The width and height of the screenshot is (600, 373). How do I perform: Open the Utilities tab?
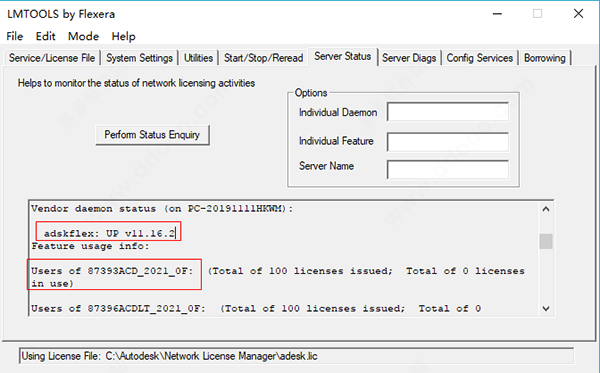click(x=198, y=58)
